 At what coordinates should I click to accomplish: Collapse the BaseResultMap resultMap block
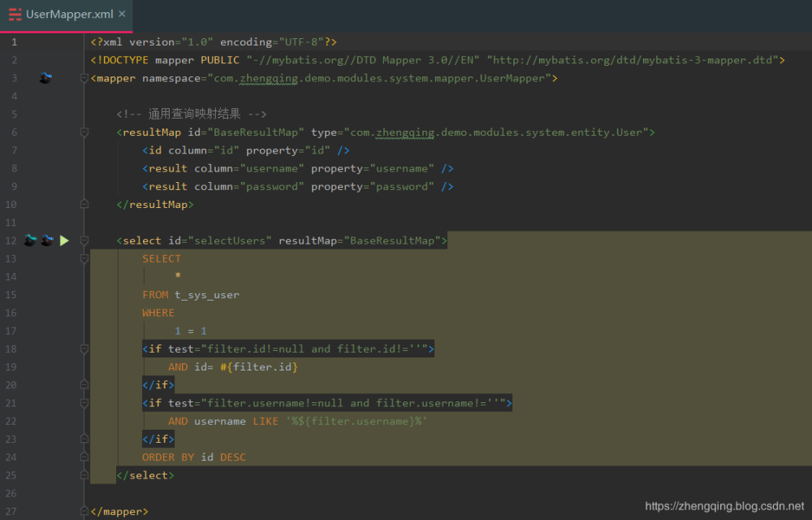84,132
